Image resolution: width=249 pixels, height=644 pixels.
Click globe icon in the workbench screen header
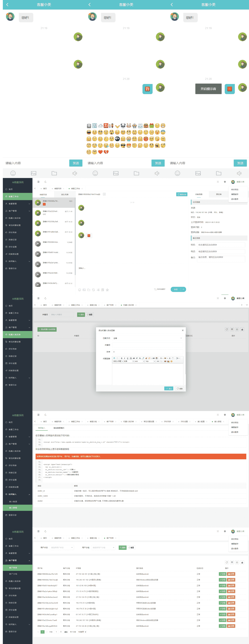coord(225,182)
